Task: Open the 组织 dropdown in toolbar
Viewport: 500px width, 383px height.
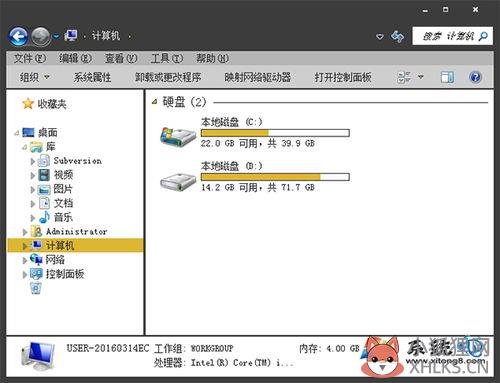Action: tap(35, 77)
